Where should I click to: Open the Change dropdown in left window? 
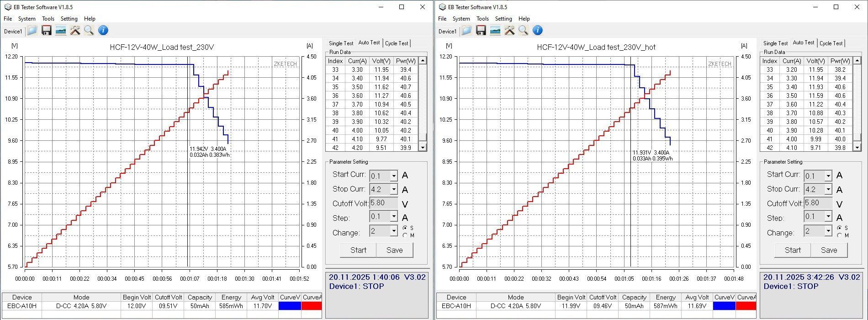[393, 231]
